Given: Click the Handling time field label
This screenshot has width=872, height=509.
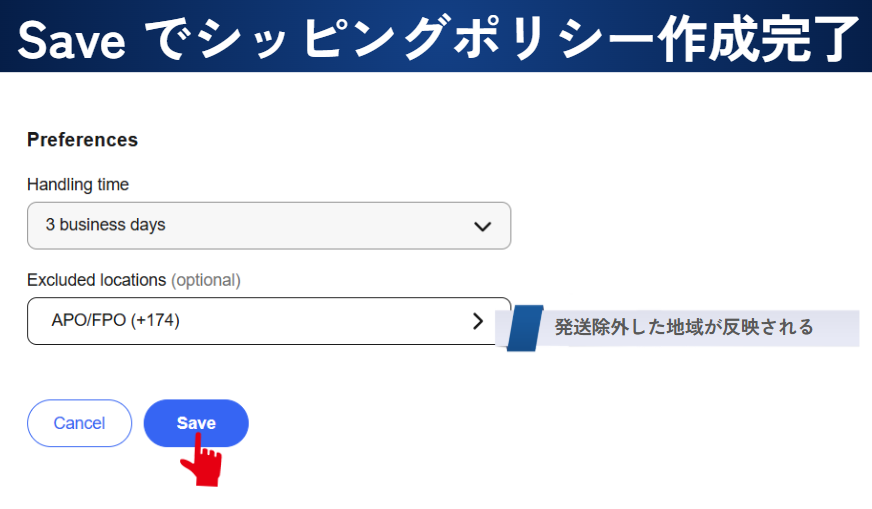Looking at the screenshot, I should [x=78, y=184].
